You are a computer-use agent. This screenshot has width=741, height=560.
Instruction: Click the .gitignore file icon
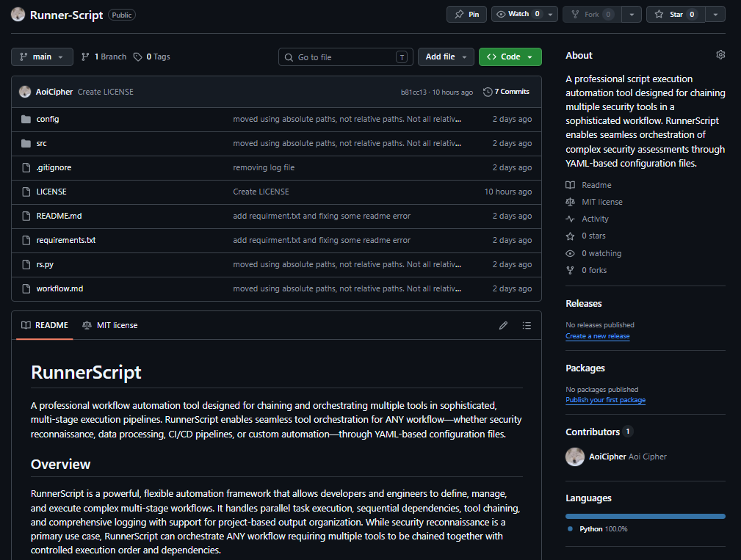click(x=26, y=167)
